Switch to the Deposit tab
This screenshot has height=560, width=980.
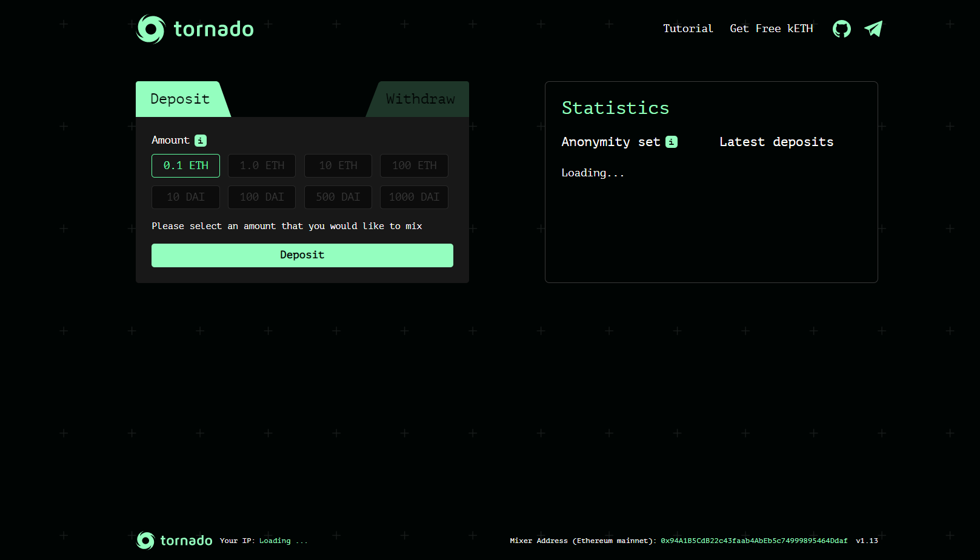click(180, 99)
